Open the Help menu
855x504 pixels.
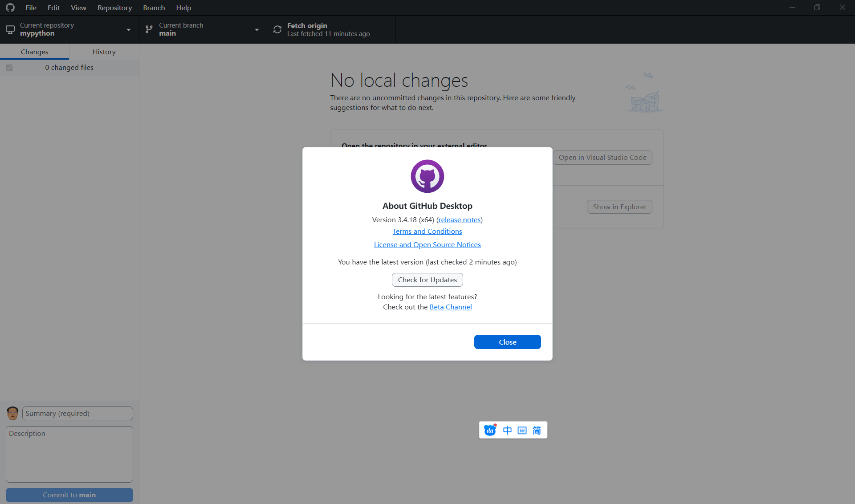click(183, 8)
